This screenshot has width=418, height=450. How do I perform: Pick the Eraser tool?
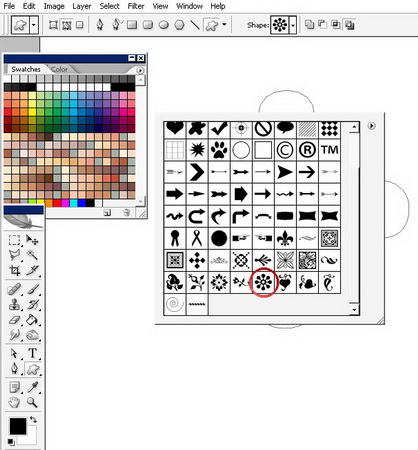click(x=14, y=320)
